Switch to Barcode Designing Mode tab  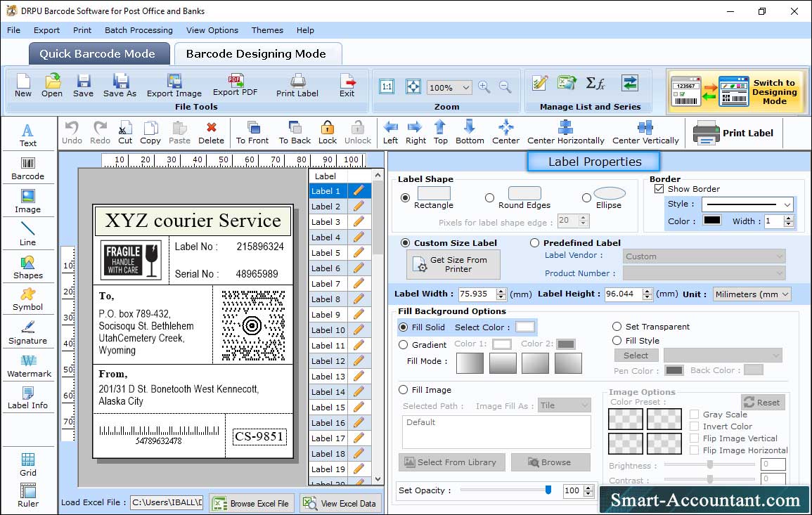click(258, 54)
